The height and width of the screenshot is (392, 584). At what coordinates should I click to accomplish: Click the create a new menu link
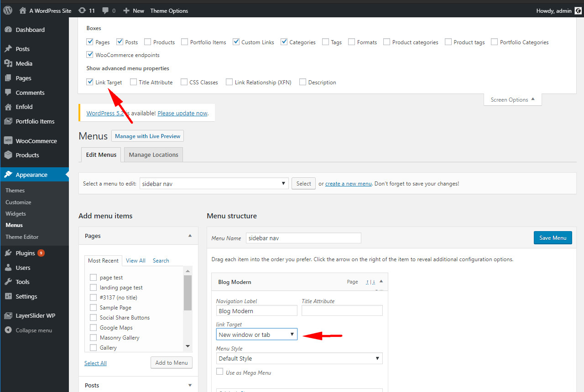pyautogui.click(x=349, y=184)
